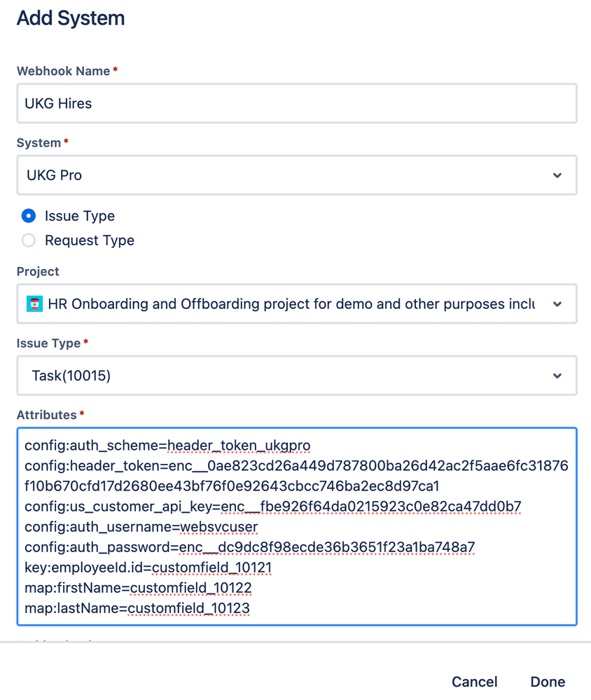This screenshot has width=591, height=700.
Task: Click the key:employeeId.id=customfield_10121 line
Action: [x=148, y=568]
